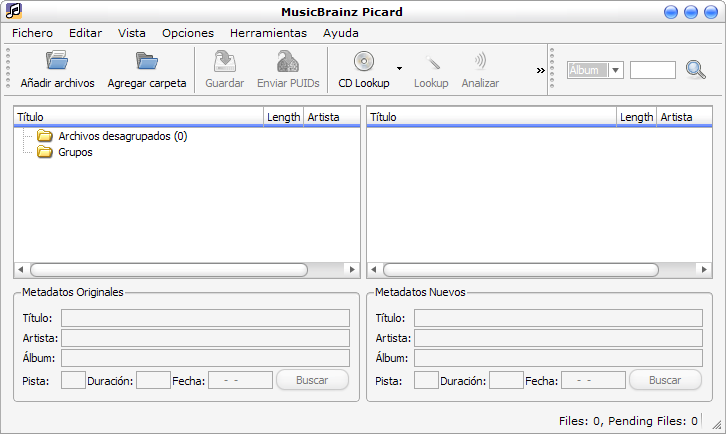Open the Herramientas menu

click(268, 33)
